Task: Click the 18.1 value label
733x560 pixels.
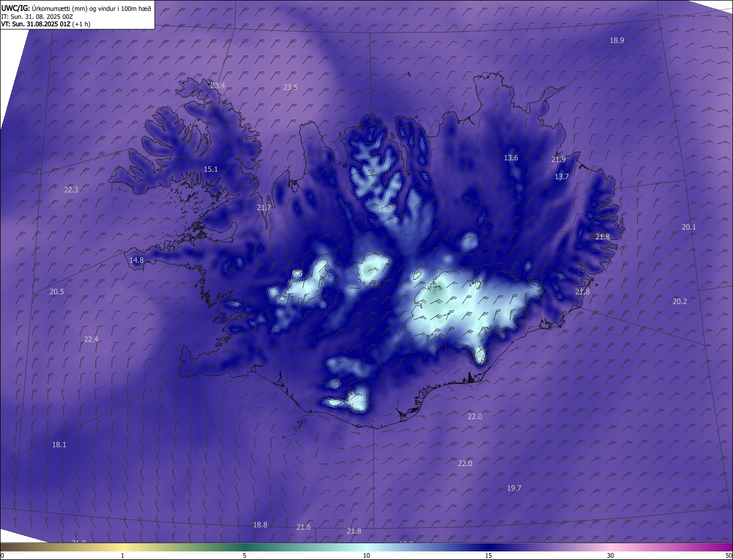Action: 59,444
